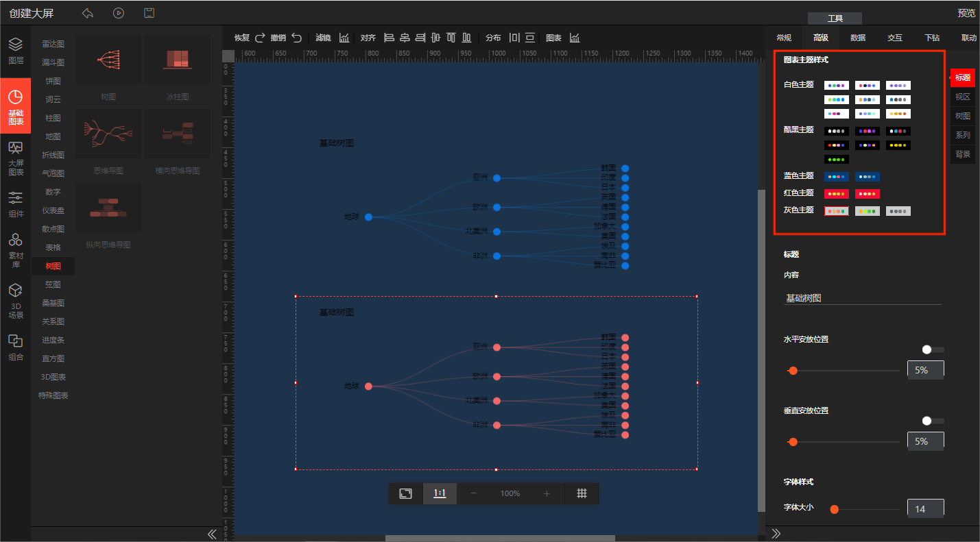Distribute elements horizontally under 分布
Viewport: 980px width, 542px height.
pos(514,38)
